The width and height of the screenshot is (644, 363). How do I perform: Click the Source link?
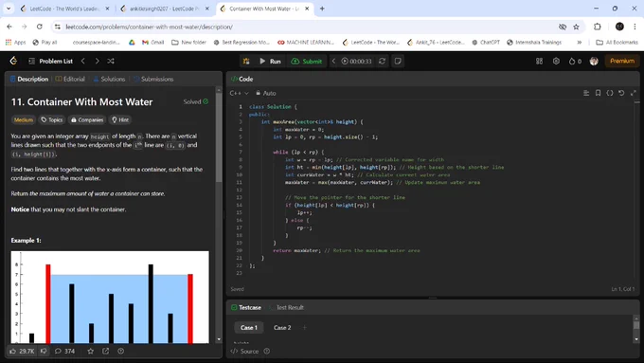tap(245, 351)
